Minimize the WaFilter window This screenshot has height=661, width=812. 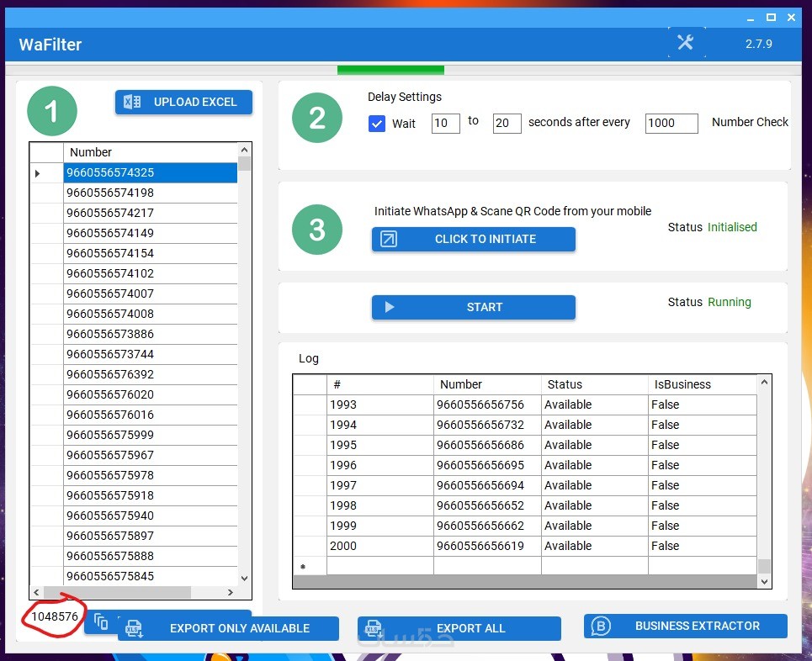coord(751,18)
